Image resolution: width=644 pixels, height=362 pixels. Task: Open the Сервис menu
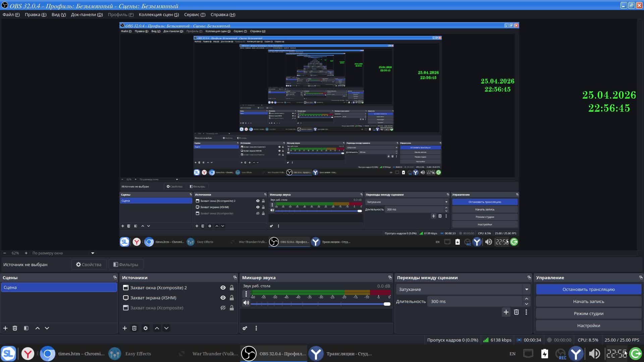[195, 14]
